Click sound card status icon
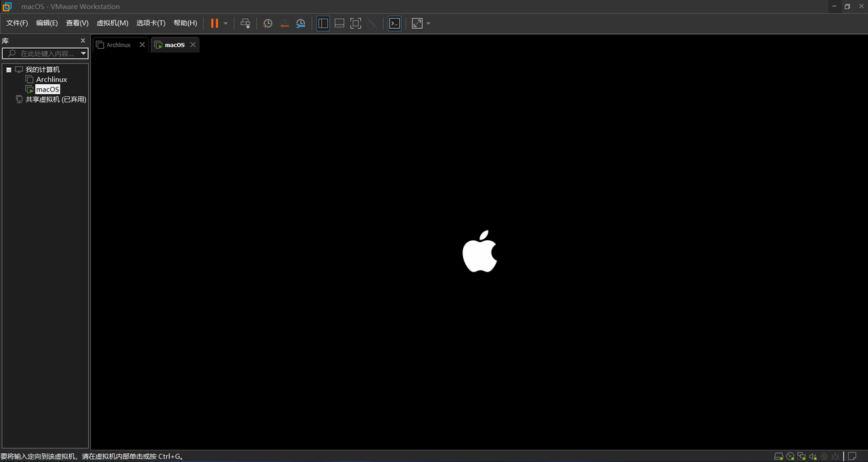Screen dimensions: 868x462 (x=813, y=457)
